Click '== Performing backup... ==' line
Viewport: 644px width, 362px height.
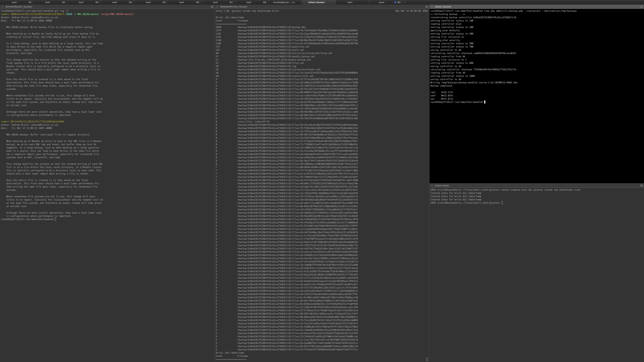(x=448, y=14)
